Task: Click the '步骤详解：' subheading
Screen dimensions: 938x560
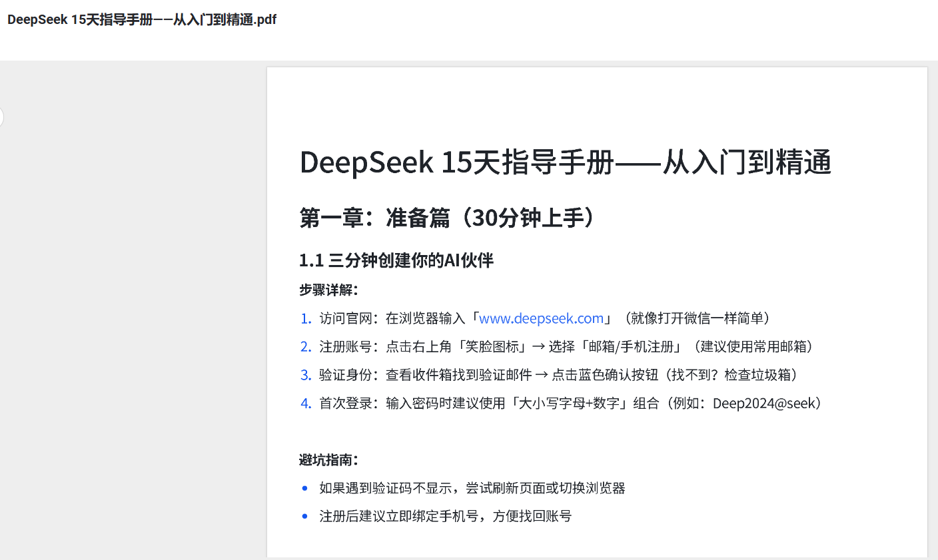Action: (329, 290)
